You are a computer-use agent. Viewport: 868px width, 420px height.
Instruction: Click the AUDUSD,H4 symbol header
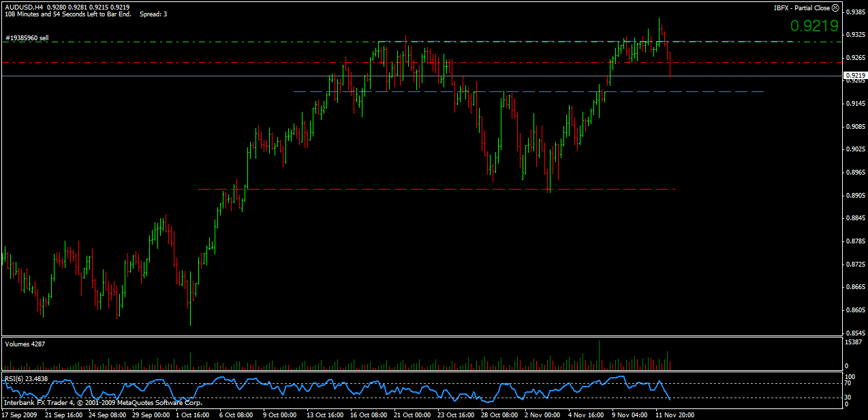coord(23,6)
